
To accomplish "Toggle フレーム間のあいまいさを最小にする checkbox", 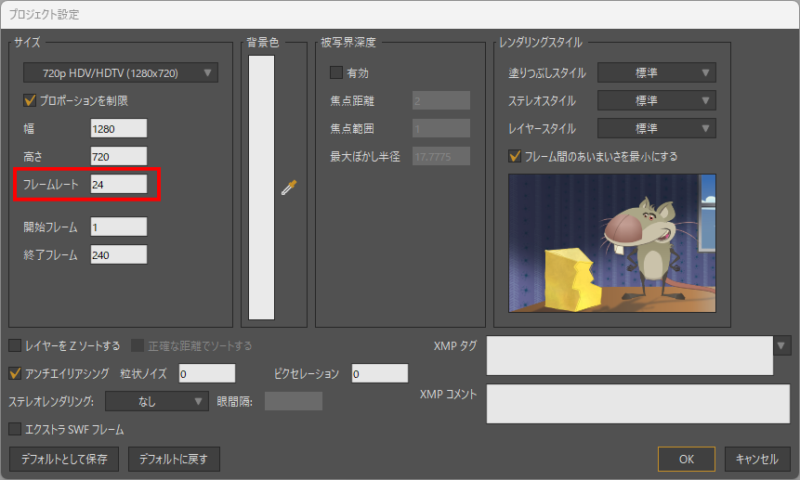I will point(515,156).
